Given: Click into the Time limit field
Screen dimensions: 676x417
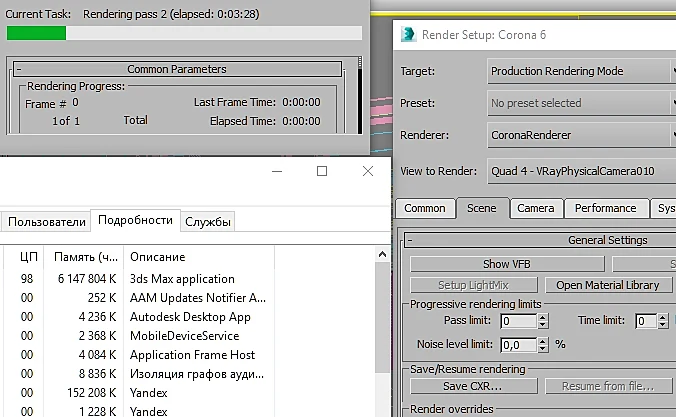Looking at the screenshot, I should 646,321.
